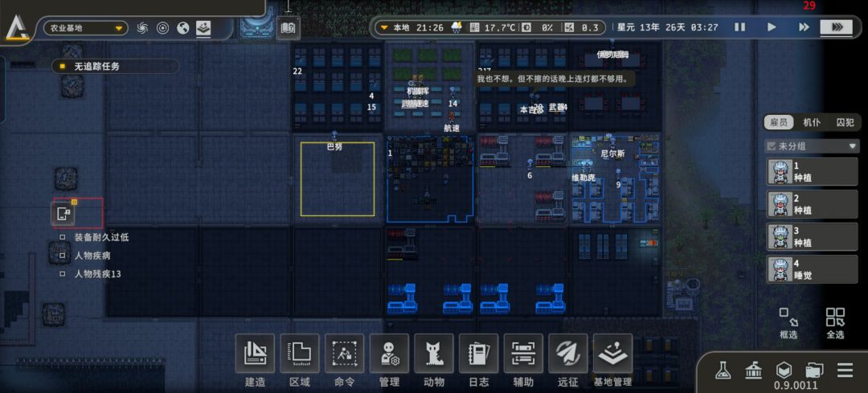Toggle the 人物疾病 alert checkbox
The width and height of the screenshot is (868, 393).
tap(63, 256)
